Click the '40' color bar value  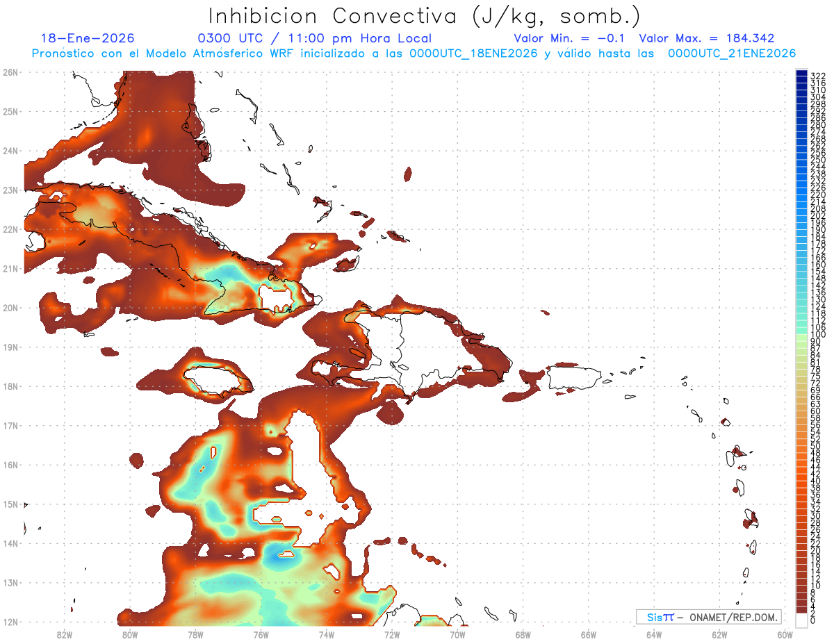[x=815, y=481]
